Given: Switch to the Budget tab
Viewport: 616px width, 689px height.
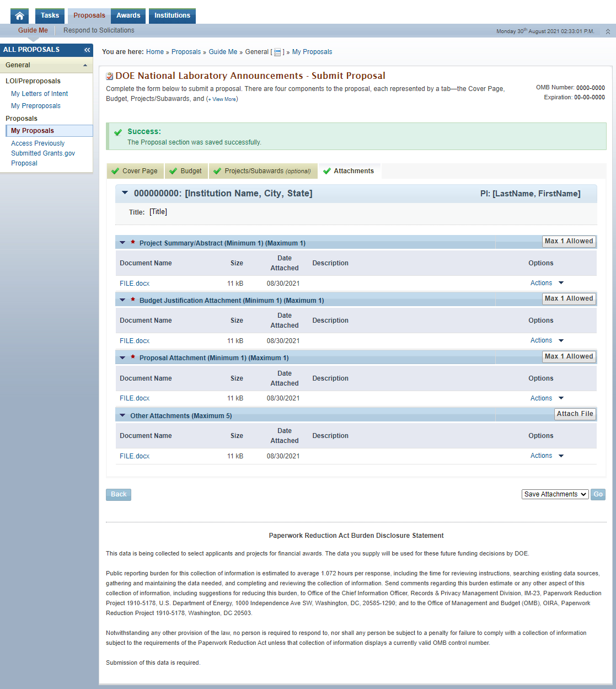Looking at the screenshot, I should [186, 171].
